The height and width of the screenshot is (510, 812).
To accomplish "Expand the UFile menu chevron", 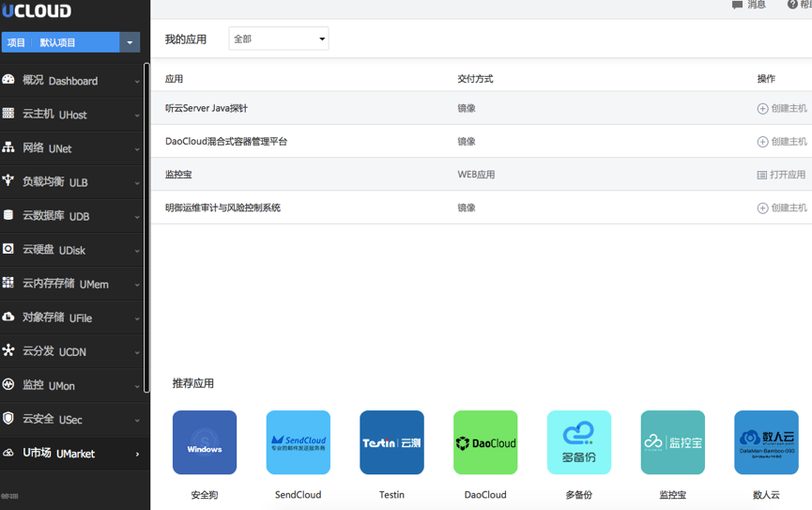I will pos(137,319).
